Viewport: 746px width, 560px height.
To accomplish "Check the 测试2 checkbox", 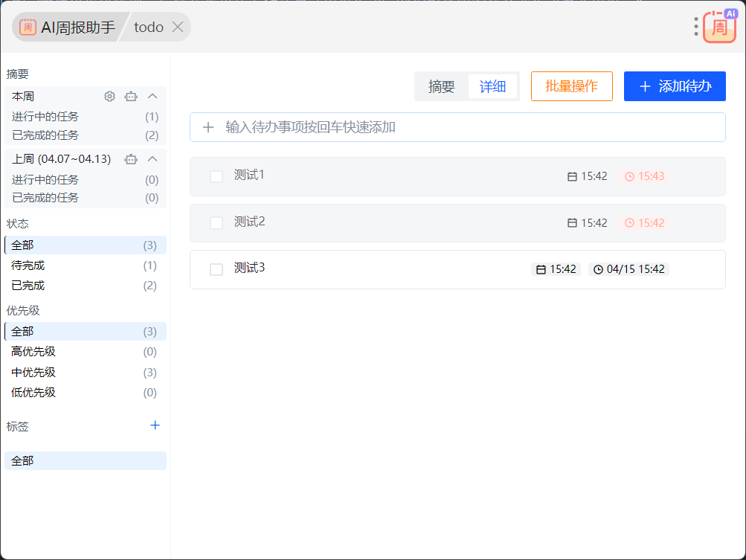I will click(x=216, y=223).
